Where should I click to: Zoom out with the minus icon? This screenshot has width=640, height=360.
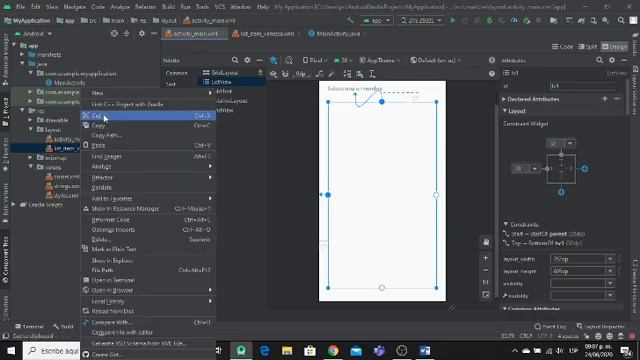[485, 270]
